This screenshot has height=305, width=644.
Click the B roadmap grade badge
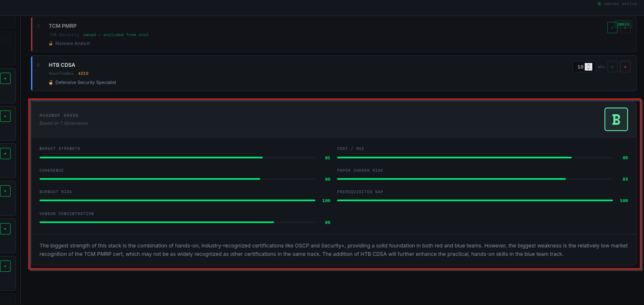coord(616,119)
